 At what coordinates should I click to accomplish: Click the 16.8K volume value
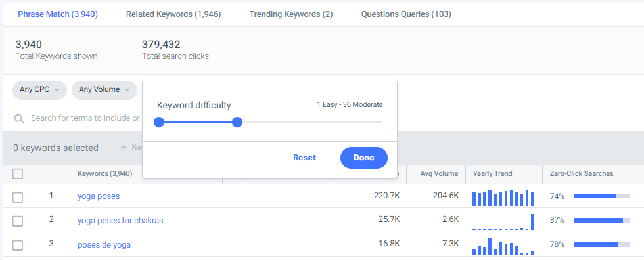(389, 244)
